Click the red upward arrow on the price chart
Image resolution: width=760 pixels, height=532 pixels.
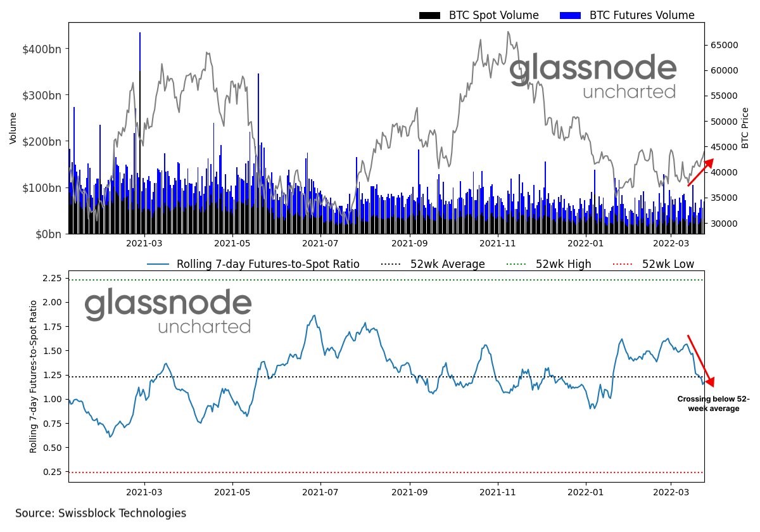700,172
